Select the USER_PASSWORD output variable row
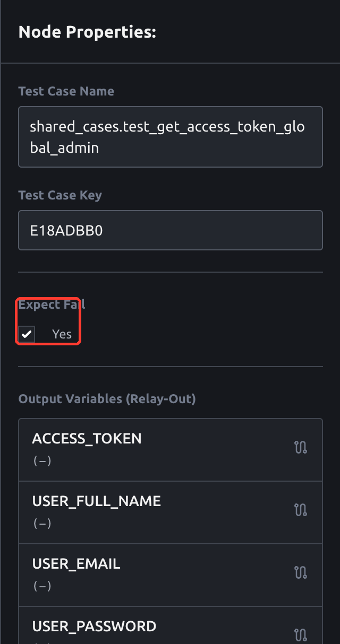340x644 pixels. click(x=171, y=625)
